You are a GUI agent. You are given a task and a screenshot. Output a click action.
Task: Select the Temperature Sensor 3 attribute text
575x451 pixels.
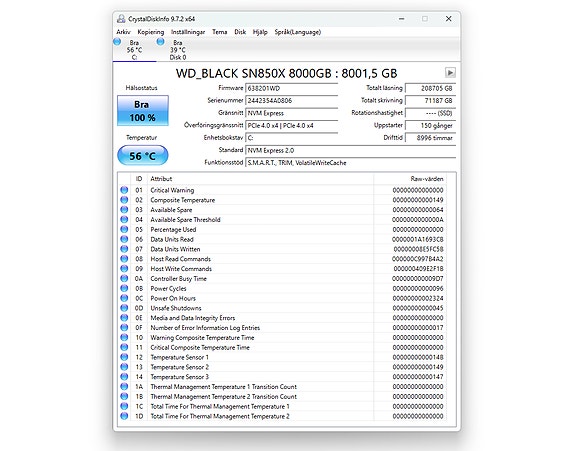point(180,377)
